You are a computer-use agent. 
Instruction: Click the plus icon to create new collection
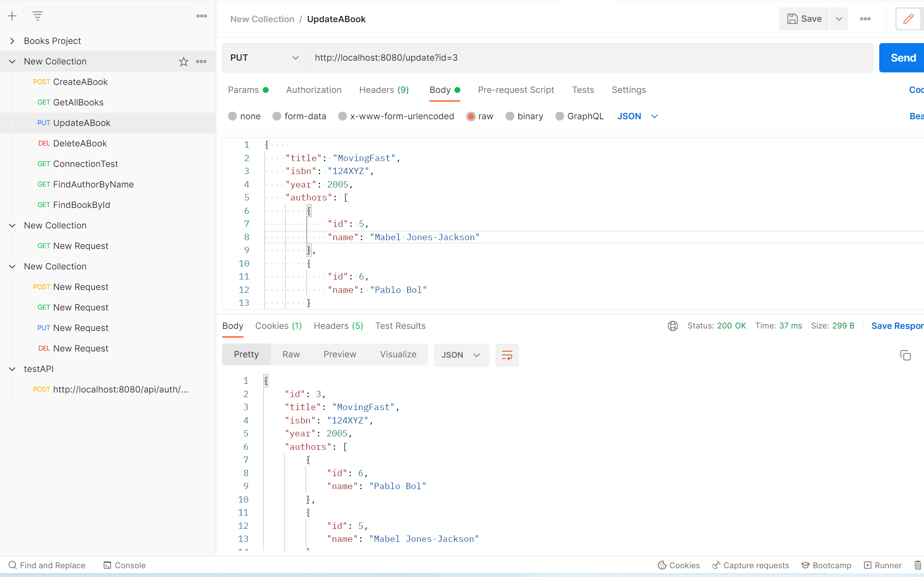(x=12, y=16)
